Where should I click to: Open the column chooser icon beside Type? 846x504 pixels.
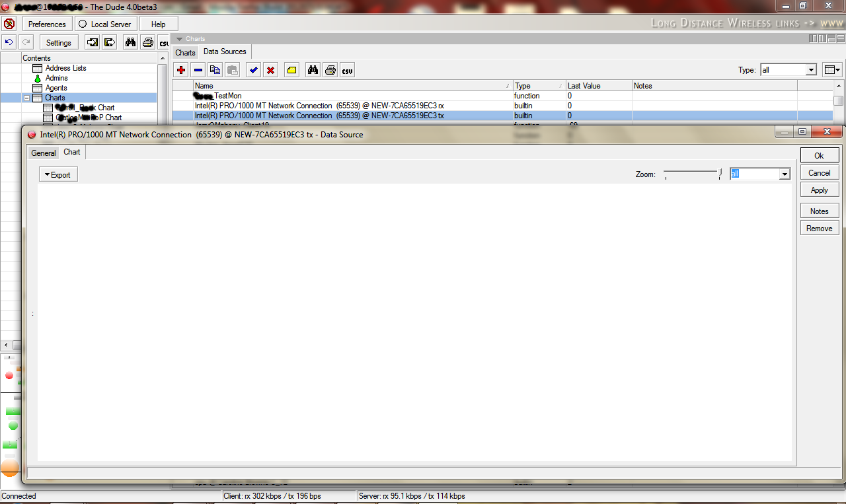pyautogui.click(x=832, y=69)
